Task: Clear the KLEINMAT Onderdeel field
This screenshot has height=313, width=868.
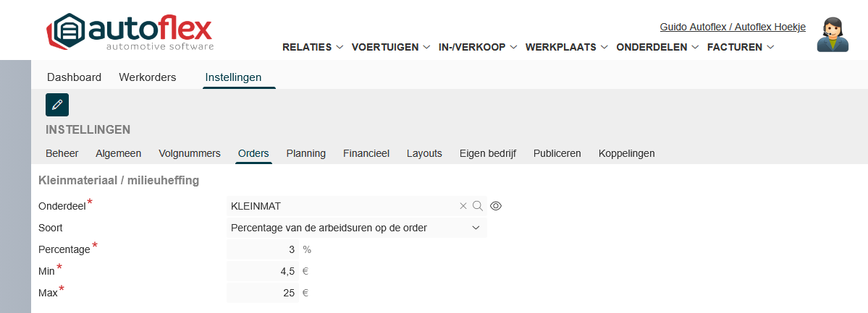Action: 463,206
